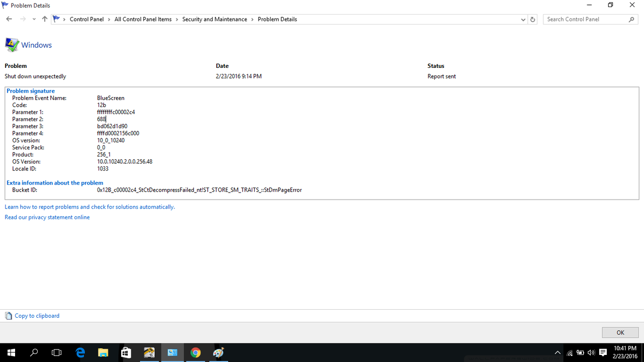The height and width of the screenshot is (362, 644).
Task: Click the network tray icon
Action: (x=570, y=352)
